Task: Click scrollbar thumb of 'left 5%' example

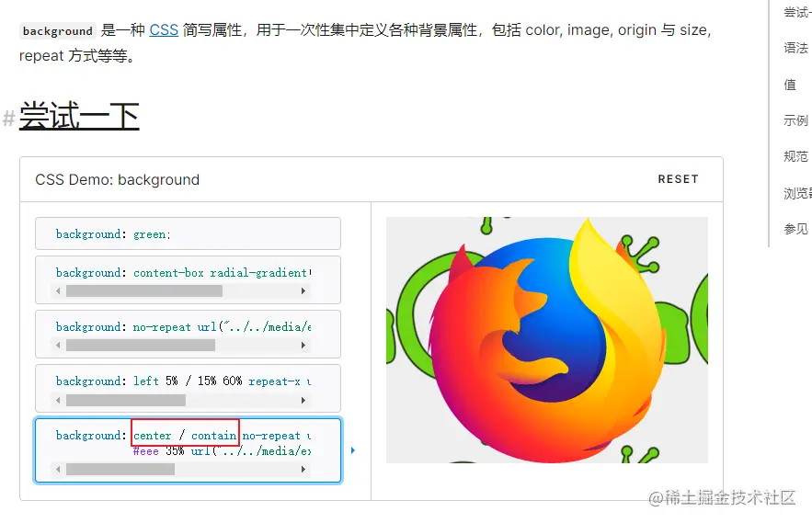Action: (x=126, y=400)
